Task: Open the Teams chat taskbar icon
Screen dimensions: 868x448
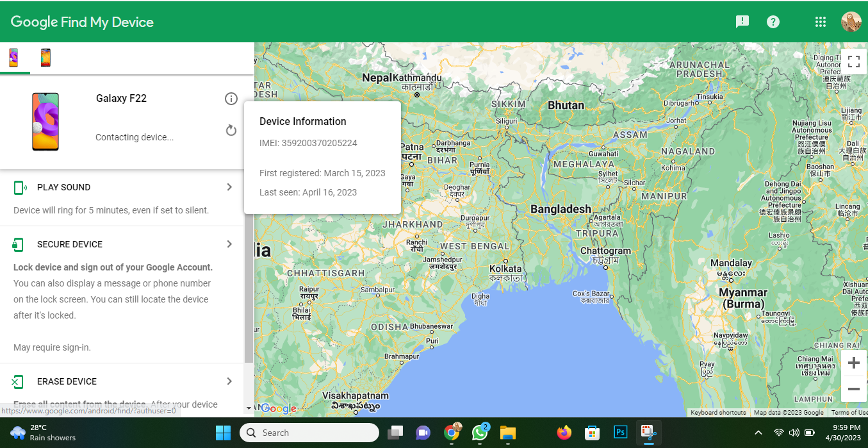Action: point(423,433)
